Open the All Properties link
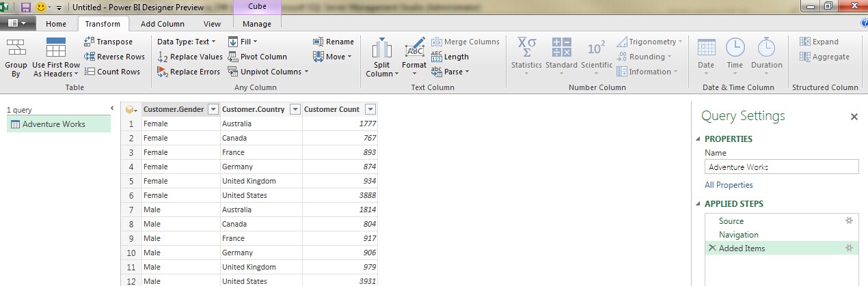868x286 pixels. [x=729, y=185]
